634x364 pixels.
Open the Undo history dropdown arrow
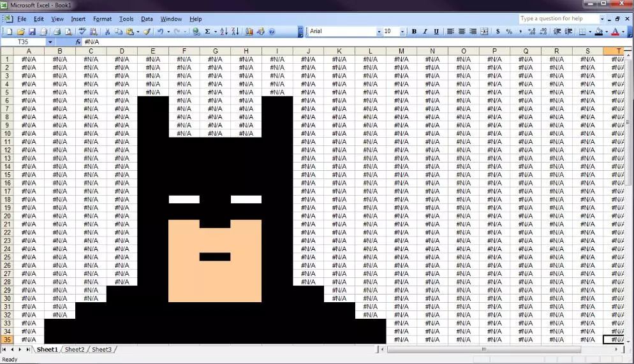click(x=168, y=31)
